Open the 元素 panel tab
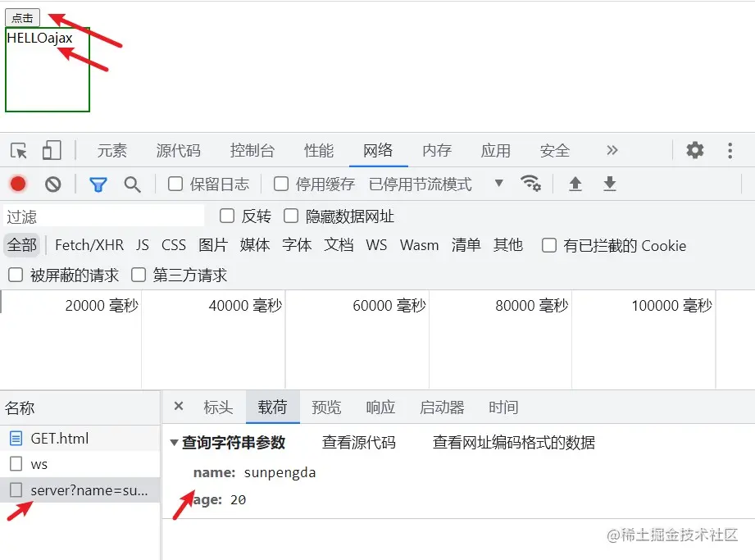Viewport: 755px width, 560px height. point(111,151)
